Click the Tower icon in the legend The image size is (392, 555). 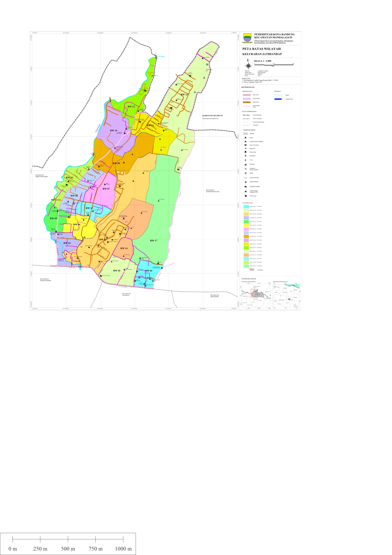click(x=245, y=160)
